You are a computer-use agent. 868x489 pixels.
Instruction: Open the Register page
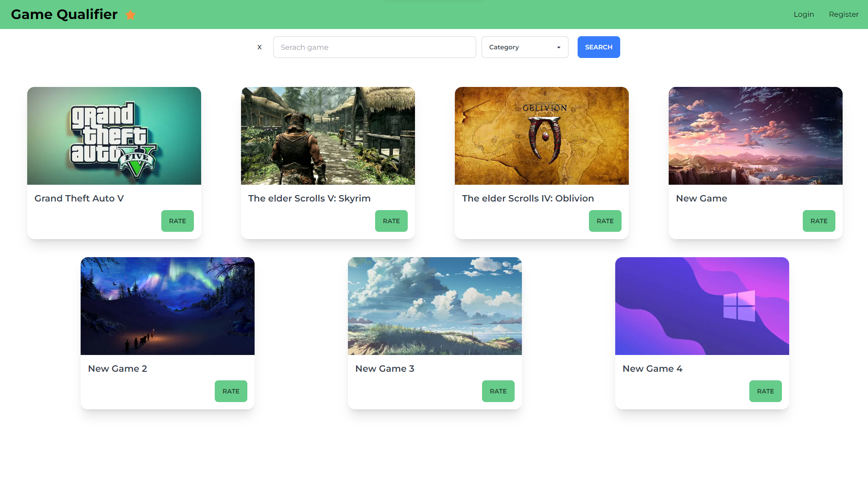[843, 14]
